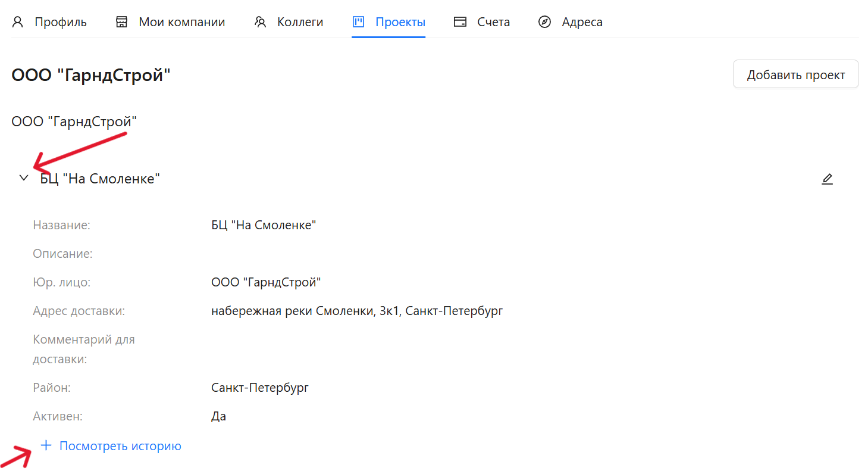Viewport: 868px width, 474px height.
Task: Click the Проекты board icon
Action: tap(358, 22)
